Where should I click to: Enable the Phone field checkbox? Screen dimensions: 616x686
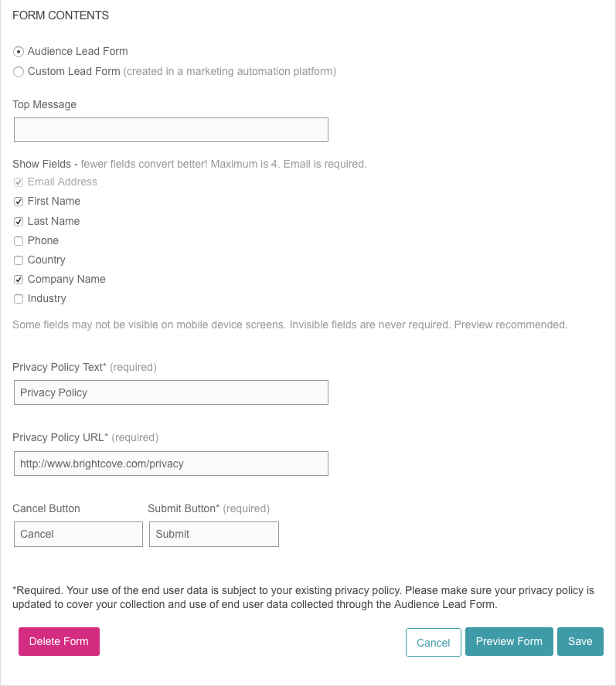pyautogui.click(x=19, y=241)
